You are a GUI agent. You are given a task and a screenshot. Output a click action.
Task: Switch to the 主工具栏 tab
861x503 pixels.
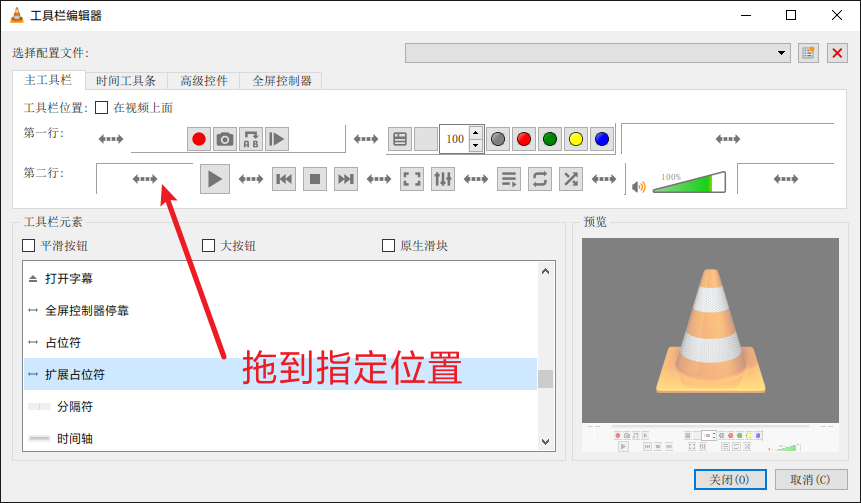coord(48,80)
